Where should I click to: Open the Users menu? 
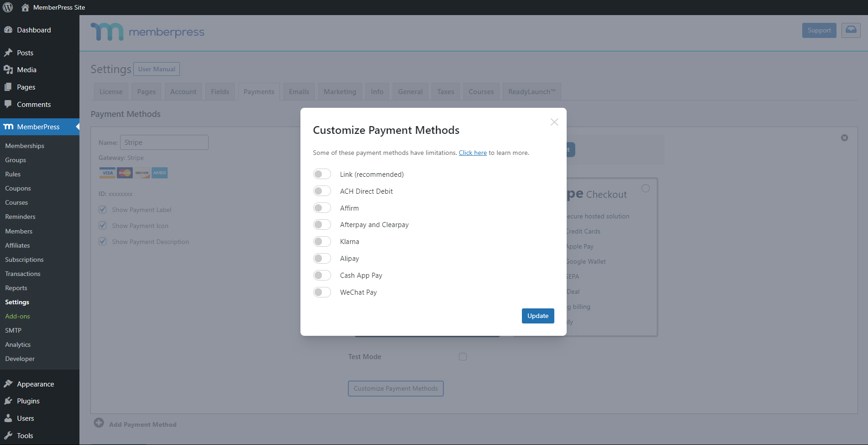(x=25, y=418)
